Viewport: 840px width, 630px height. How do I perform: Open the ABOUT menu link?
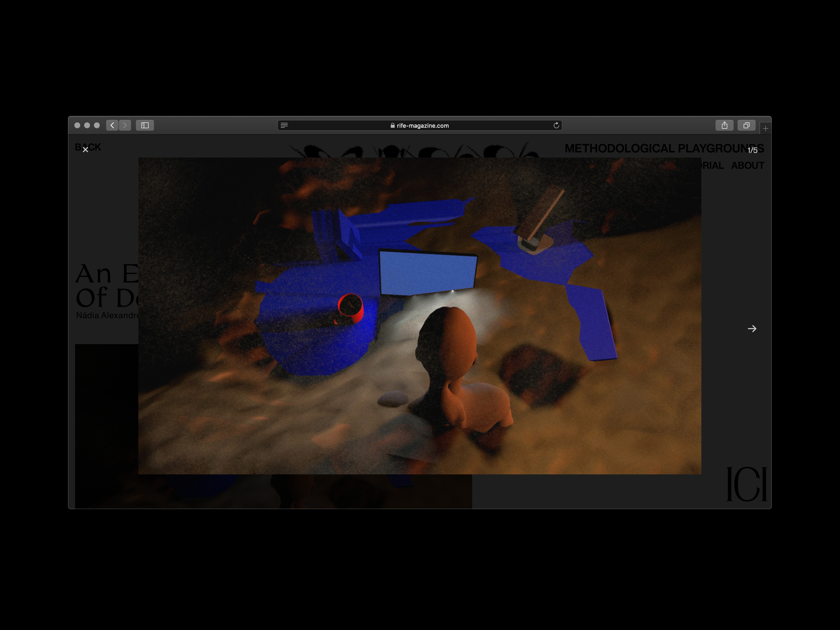coord(747,166)
